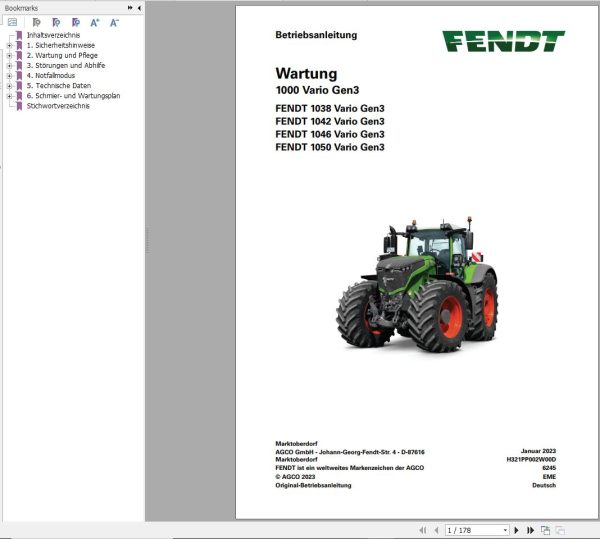
Task: Click the FENDT 1038 Vario Gen3 line
Action: (x=330, y=109)
